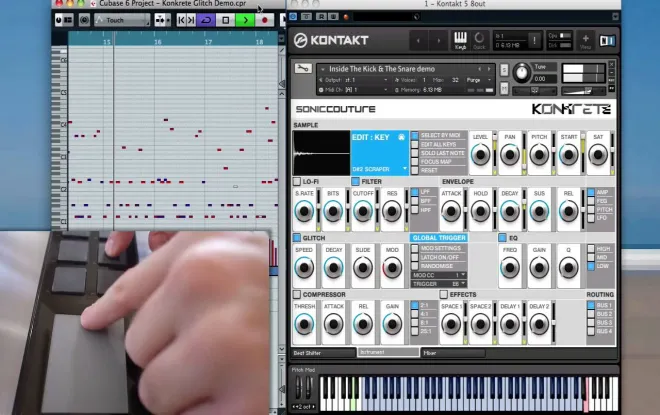The height and width of the screenshot is (415, 660).
Task: Switch to the Instrument tab
Action: click(x=388, y=352)
